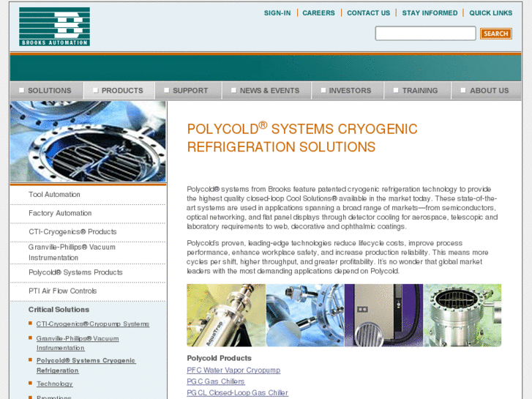This screenshot has width=532, height=399.
Task: Open PGC Gas Chillers link
Action: coord(215,381)
